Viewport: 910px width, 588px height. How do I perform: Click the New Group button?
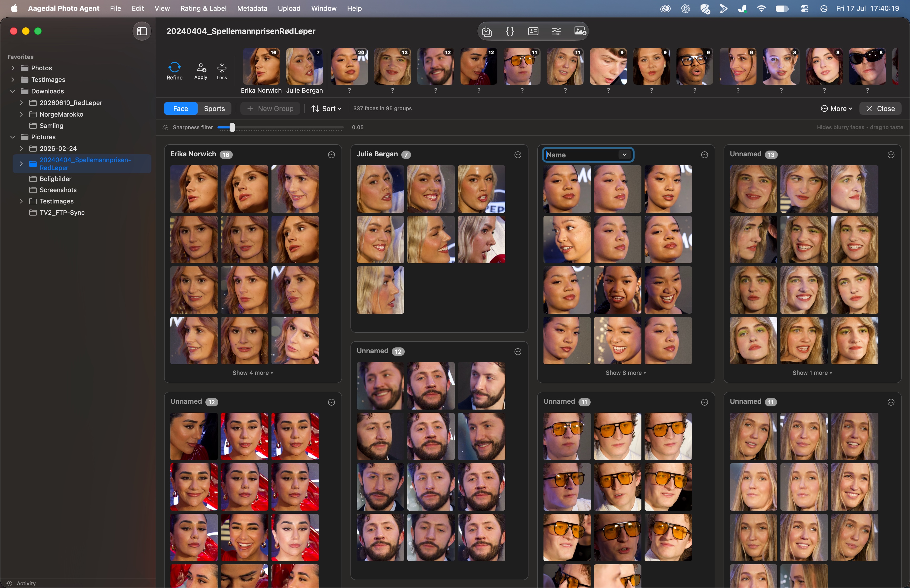coord(270,108)
